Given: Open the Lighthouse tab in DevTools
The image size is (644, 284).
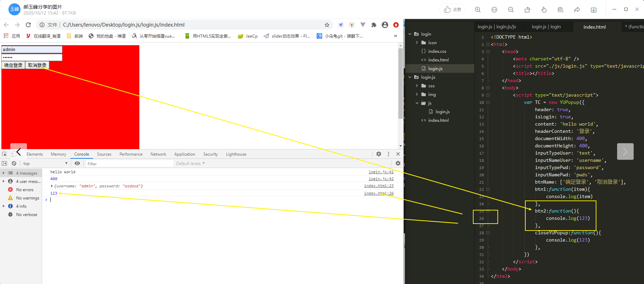Looking at the screenshot, I should pyautogui.click(x=236, y=154).
